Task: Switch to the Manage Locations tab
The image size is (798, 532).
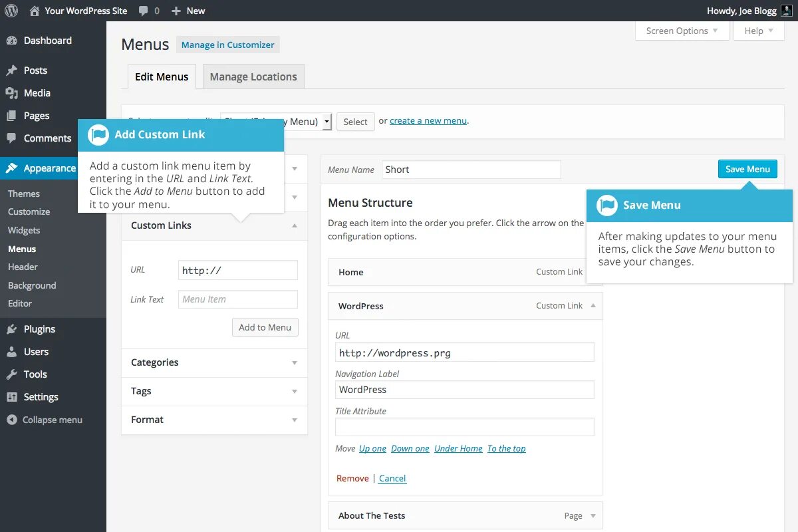Action: tap(253, 77)
